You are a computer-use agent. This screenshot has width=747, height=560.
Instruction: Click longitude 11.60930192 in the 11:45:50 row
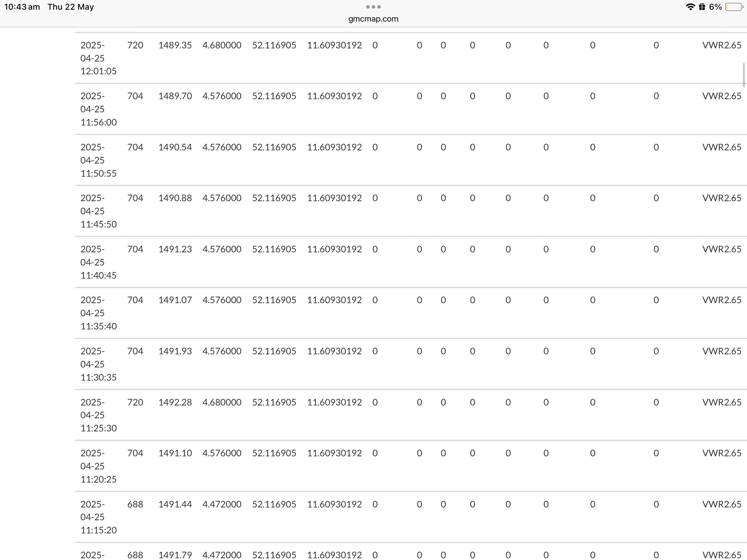coord(334,198)
